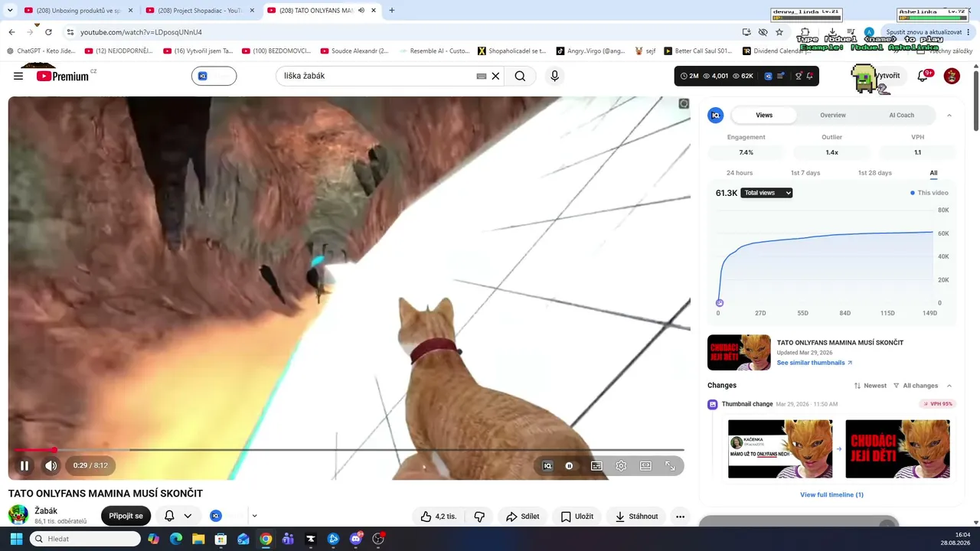Pause the video playback
This screenshot has height=551, width=980.
tap(24, 465)
